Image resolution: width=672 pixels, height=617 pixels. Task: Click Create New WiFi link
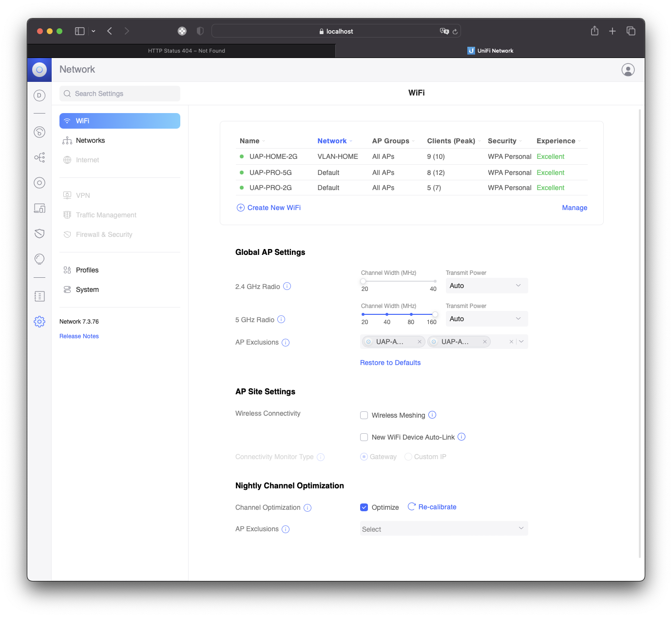[x=269, y=208]
